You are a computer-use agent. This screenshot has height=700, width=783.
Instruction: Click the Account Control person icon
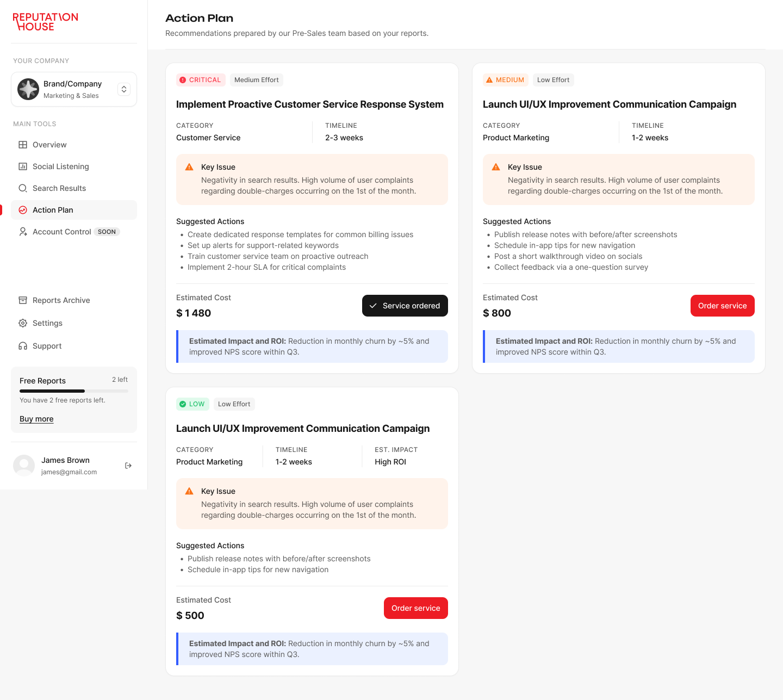23,232
